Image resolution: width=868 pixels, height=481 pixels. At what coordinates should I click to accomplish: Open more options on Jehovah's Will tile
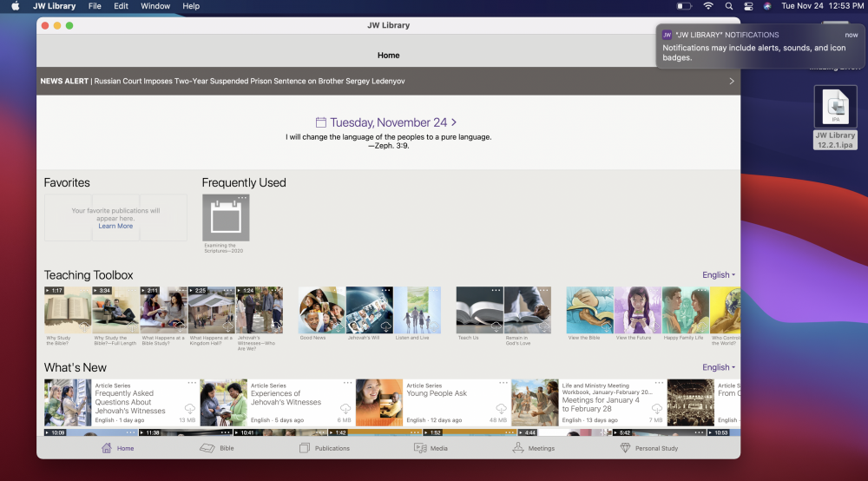click(386, 290)
